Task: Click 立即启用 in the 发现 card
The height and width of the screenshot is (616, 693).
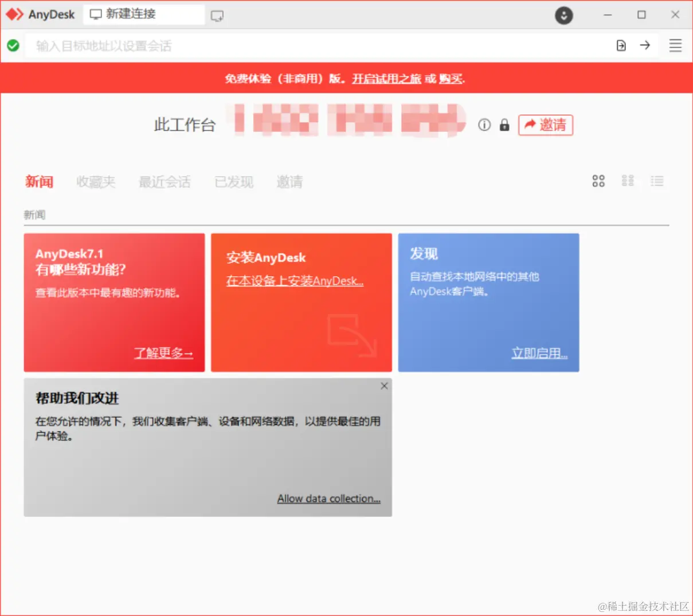Action: coord(539,352)
